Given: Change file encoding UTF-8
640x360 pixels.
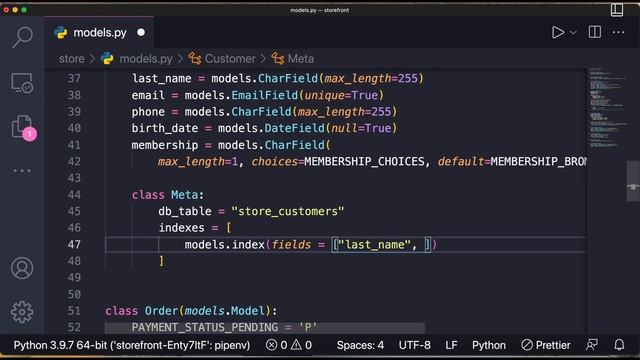Looking at the screenshot, I should point(414,345).
